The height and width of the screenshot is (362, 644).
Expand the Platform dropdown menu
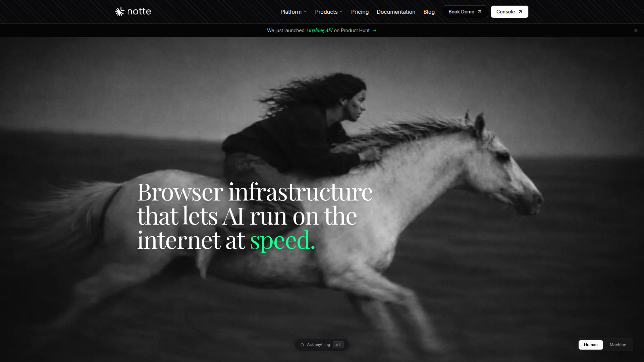293,12
